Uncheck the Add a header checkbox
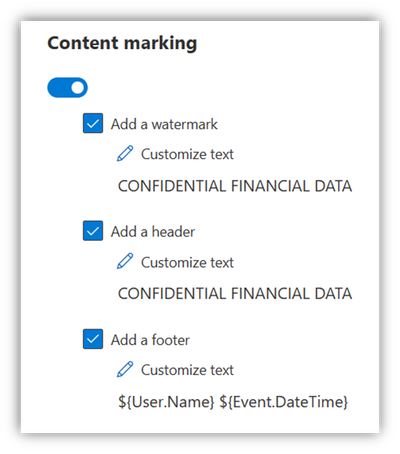Viewport: 400px width, 454px height. [x=93, y=231]
